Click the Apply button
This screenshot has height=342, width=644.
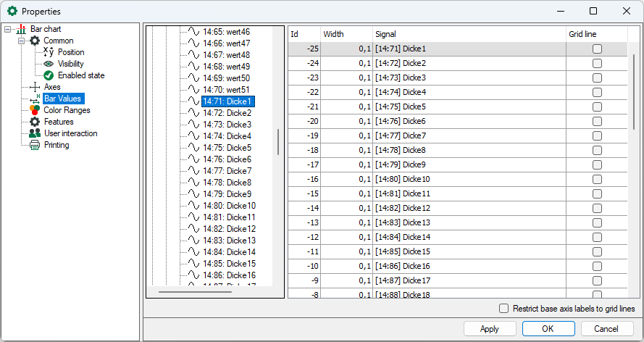click(490, 329)
